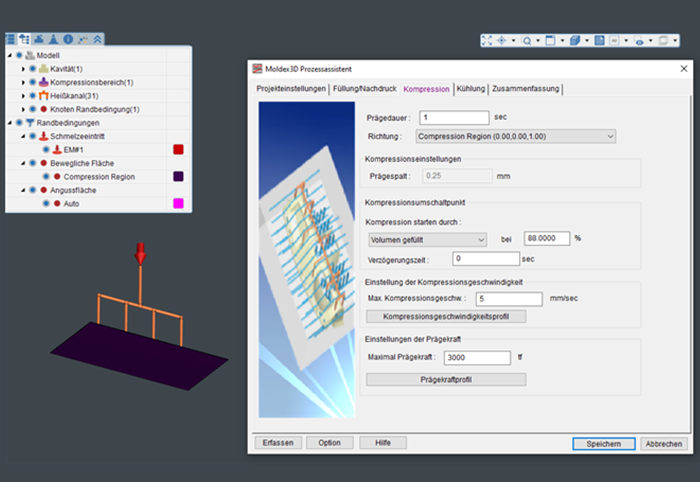Click the rotation center target icon
Screen dimensions: 700x482
pyautogui.click(x=501, y=41)
